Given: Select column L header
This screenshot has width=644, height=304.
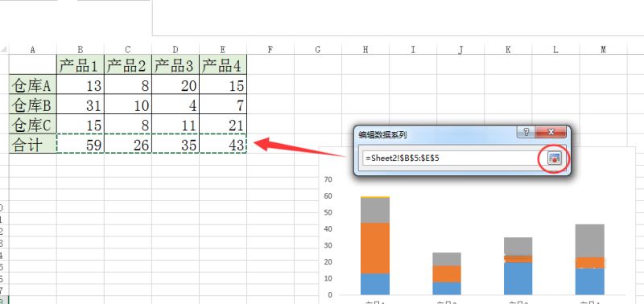Looking at the screenshot, I should [555, 50].
